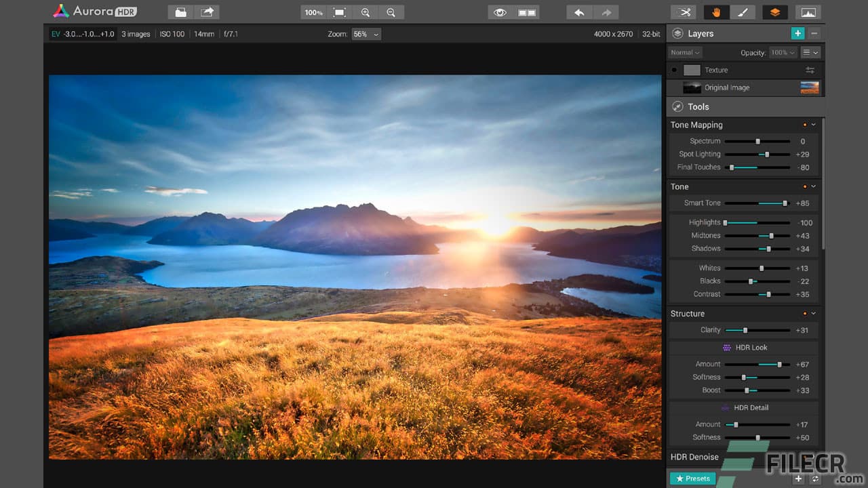Open the Normal blend mode dropdown
Screen dimensions: 868x488
pyautogui.click(x=684, y=52)
